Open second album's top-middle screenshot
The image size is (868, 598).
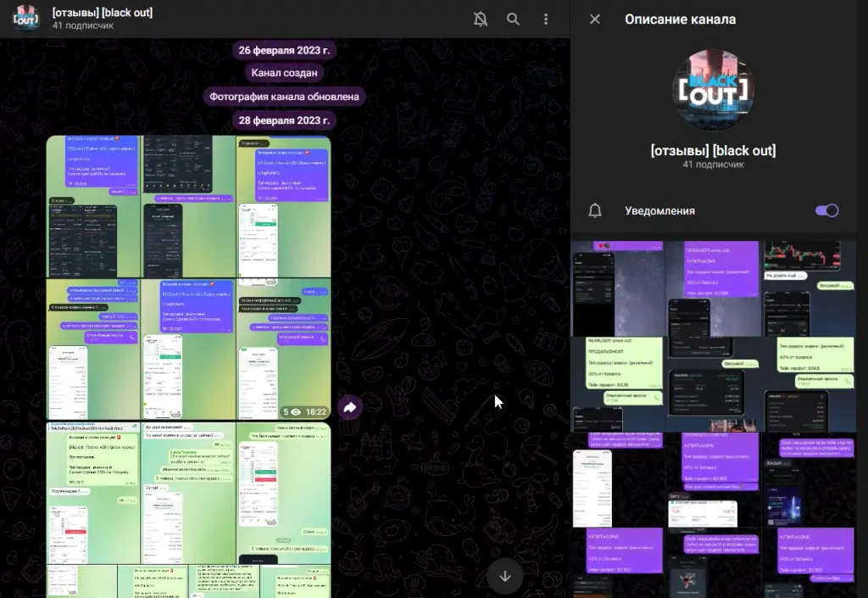tap(188, 493)
